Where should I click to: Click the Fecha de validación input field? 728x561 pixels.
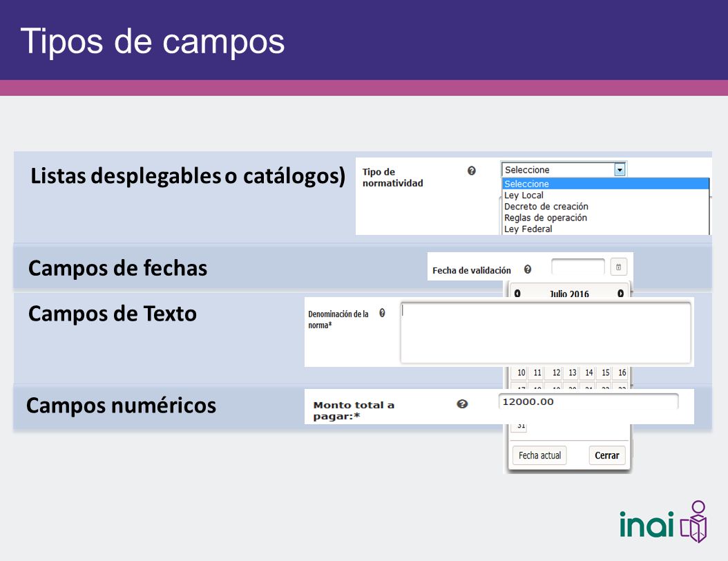(578, 267)
